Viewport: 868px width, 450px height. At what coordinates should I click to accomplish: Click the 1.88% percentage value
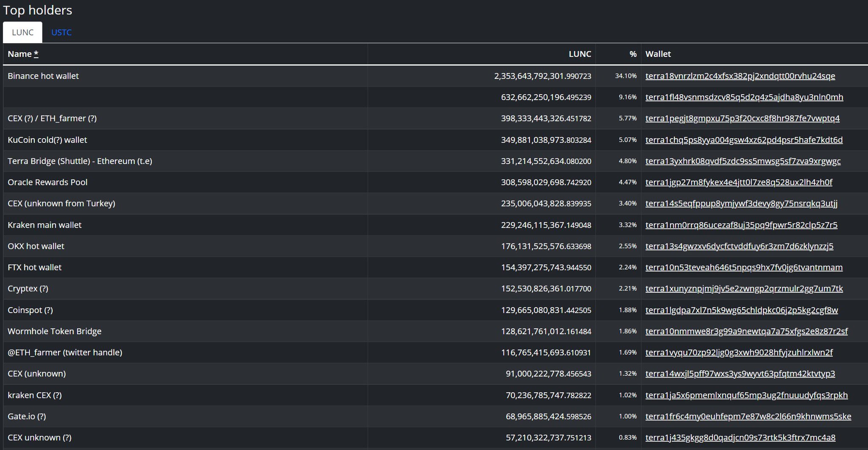click(628, 310)
